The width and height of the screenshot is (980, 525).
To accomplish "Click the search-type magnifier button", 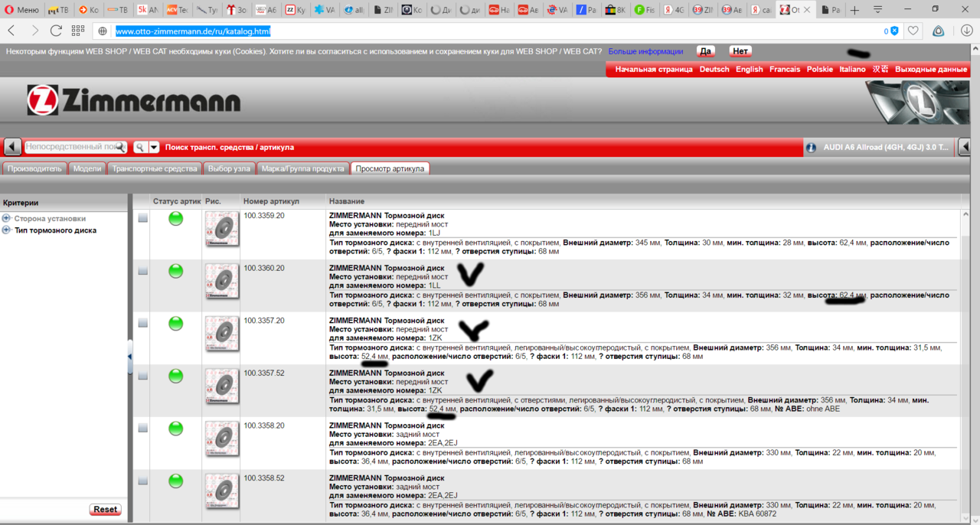I will (140, 147).
